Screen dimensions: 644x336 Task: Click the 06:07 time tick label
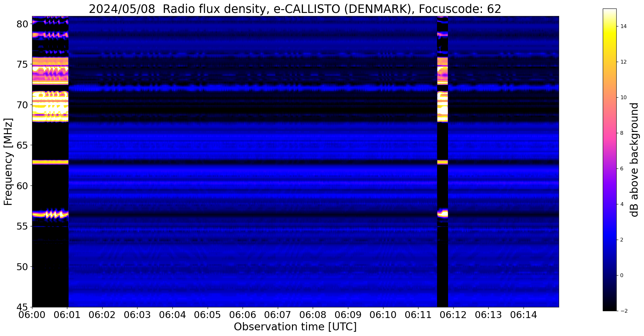point(278,315)
